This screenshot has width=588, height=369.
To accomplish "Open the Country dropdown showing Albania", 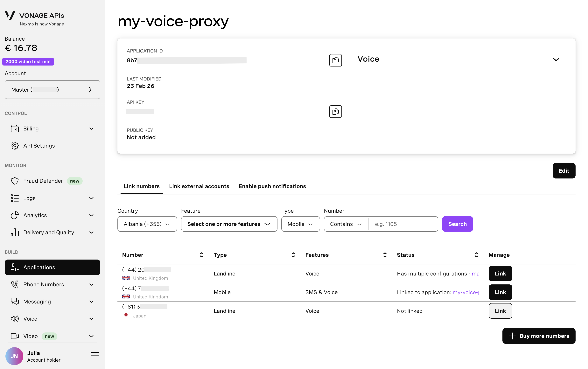I will 147,224.
